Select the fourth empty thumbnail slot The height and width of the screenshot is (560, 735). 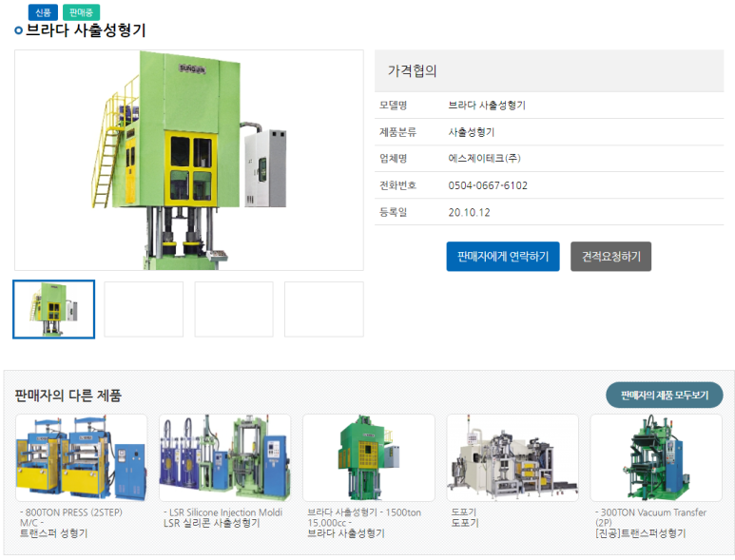pyautogui.click(x=324, y=309)
